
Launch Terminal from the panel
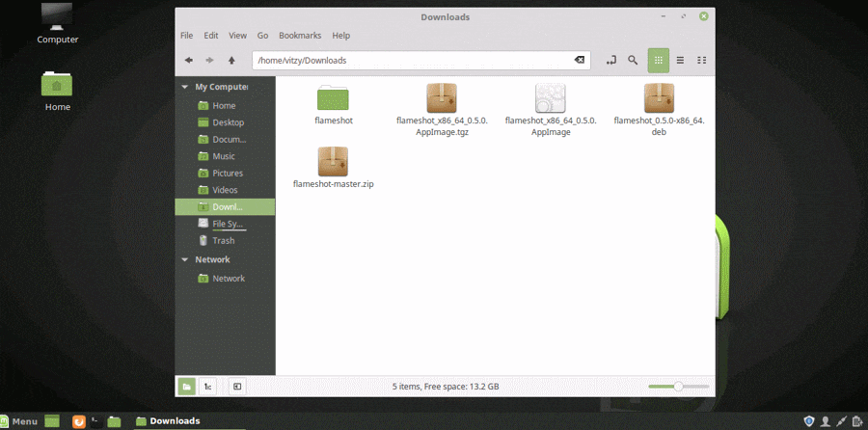(96, 421)
